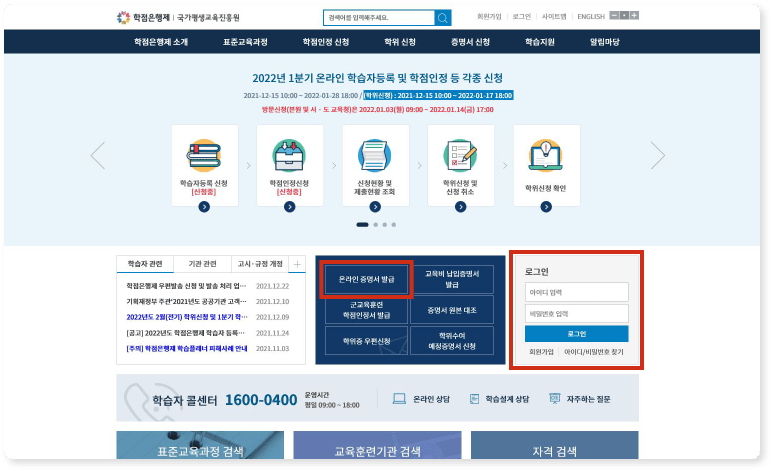The image size is (772, 471).
Task: Click the inbox tray icon for 학점인정신청
Action: coord(289,156)
